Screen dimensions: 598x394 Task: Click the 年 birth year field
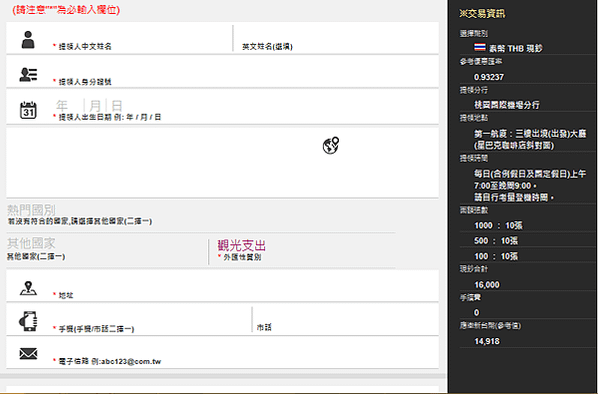(x=69, y=105)
